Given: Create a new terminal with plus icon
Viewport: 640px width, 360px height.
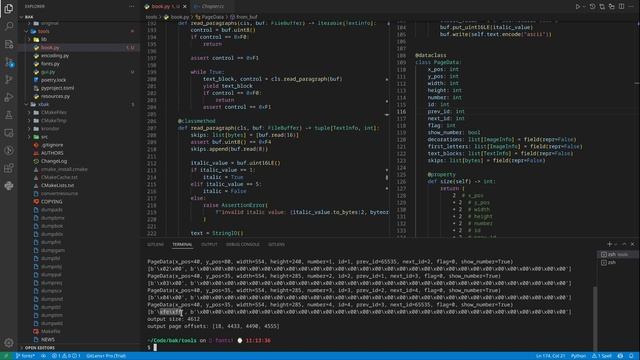Looking at the screenshot, I should coord(609,244).
